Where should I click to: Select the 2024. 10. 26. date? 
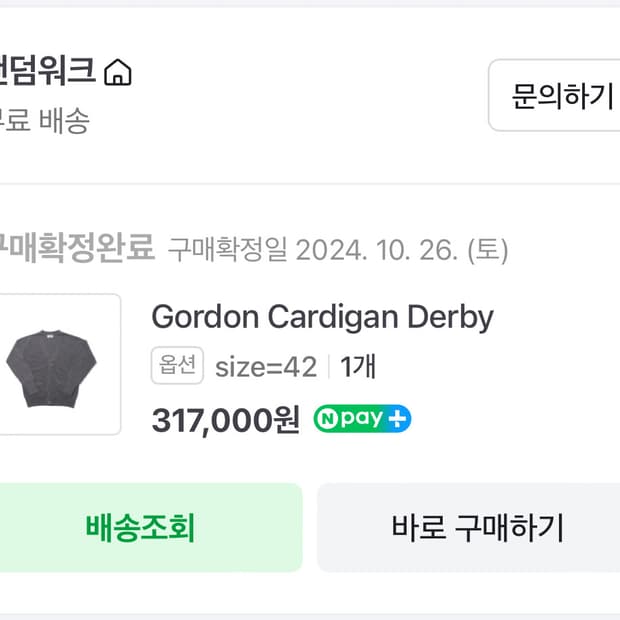(378, 248)
